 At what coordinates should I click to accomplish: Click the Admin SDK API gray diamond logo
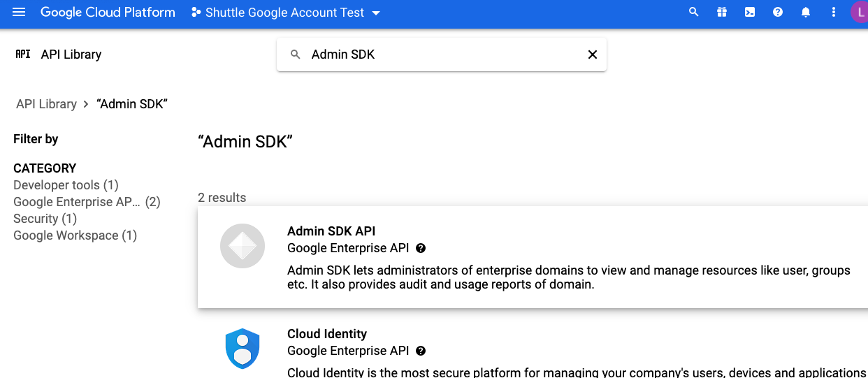(243, 246)
